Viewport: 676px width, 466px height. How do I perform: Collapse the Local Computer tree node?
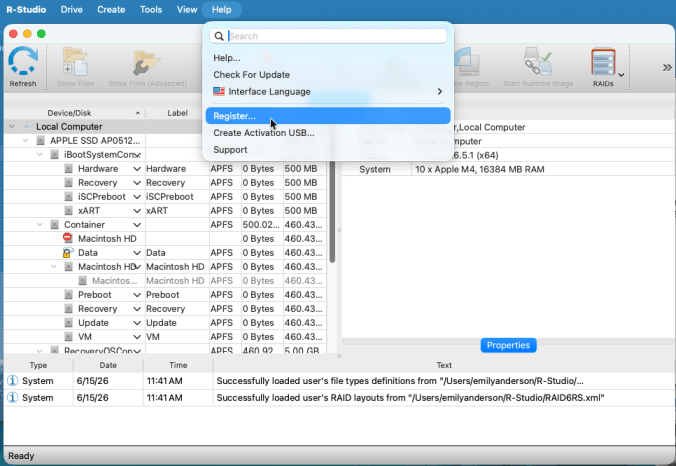(12, 127)
